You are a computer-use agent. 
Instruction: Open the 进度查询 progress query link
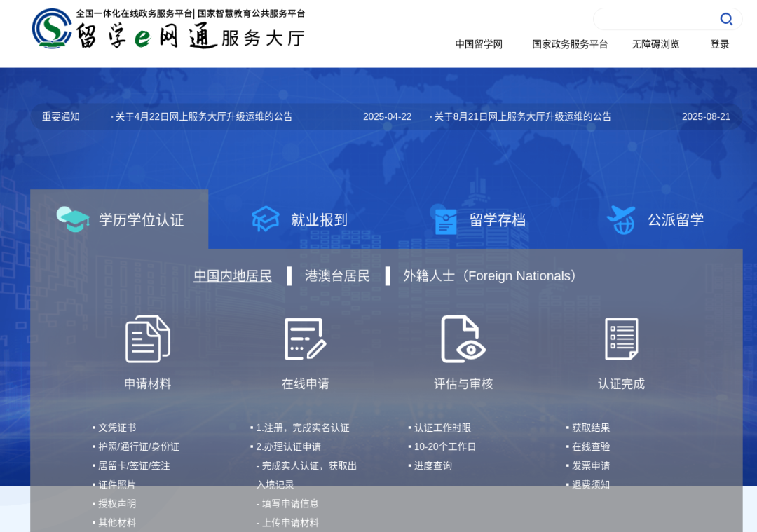pyautogui.click(x=433, y=465)
